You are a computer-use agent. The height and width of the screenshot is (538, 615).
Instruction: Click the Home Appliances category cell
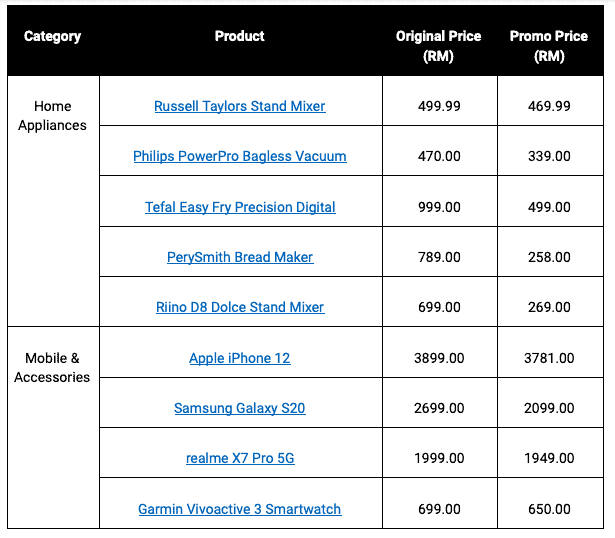53,116
